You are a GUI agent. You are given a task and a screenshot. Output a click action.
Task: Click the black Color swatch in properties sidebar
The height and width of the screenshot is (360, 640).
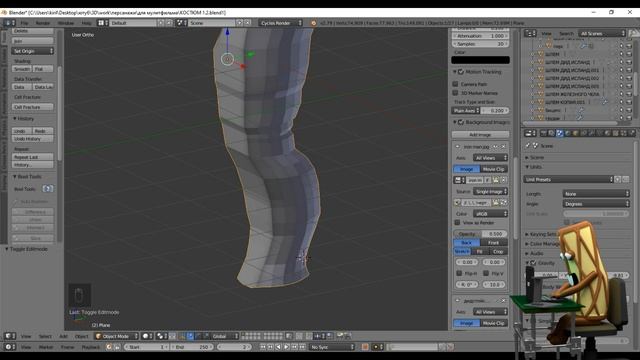pos(480,60)
